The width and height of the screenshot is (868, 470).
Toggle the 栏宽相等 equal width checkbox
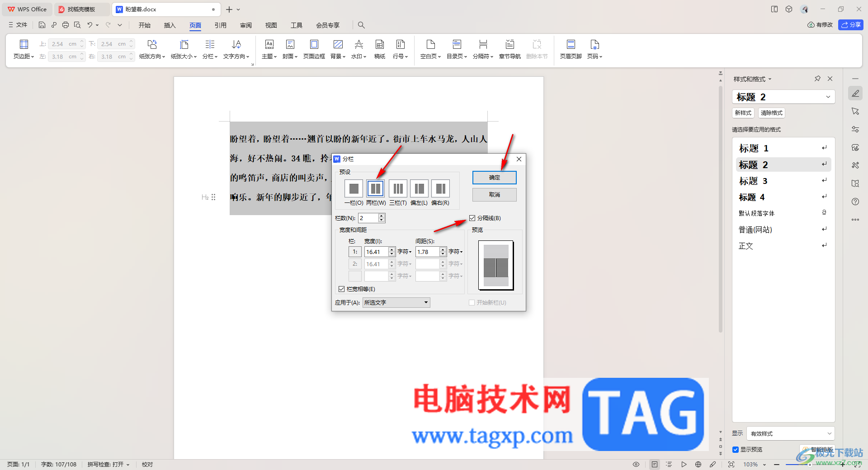(x=342, y=289)
